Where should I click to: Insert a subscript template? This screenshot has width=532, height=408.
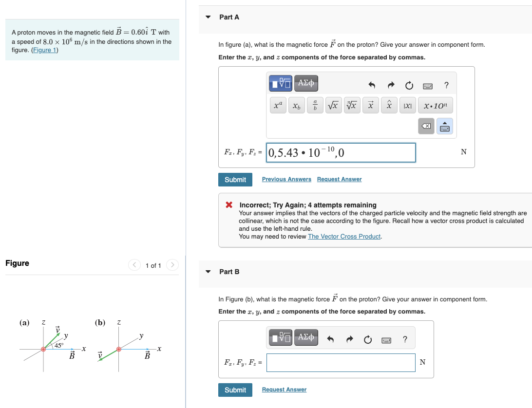(x=296, y=105)
